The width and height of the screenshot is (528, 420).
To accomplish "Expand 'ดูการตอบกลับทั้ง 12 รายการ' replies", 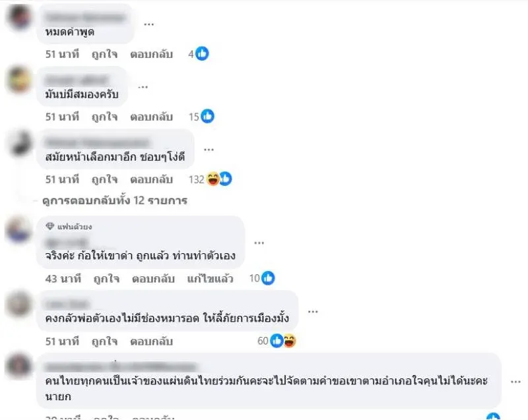I will (115, 200).
